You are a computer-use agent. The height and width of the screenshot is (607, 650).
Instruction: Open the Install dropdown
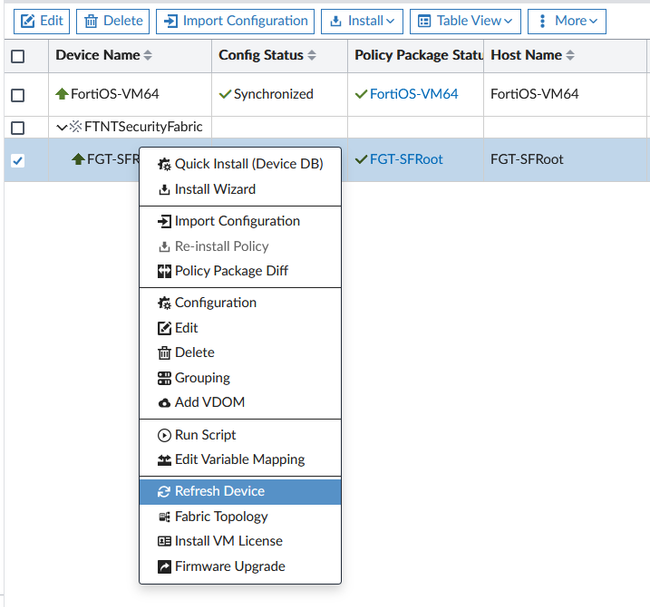(x=361, y=21)
